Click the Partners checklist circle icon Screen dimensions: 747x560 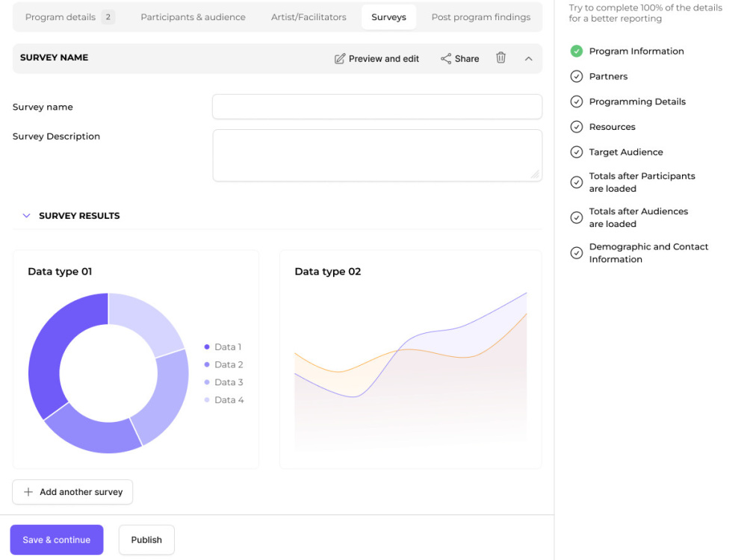click(x=576, y=76)
